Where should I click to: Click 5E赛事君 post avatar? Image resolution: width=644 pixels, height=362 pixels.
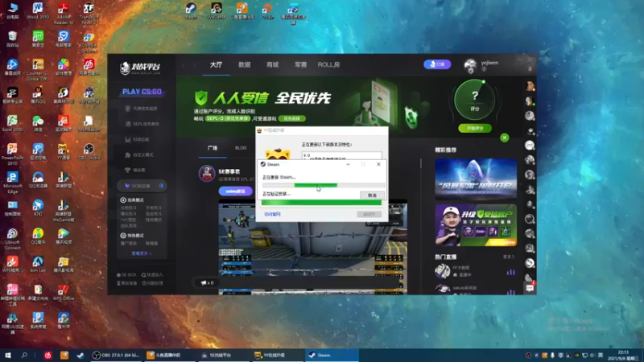point(207,174)
